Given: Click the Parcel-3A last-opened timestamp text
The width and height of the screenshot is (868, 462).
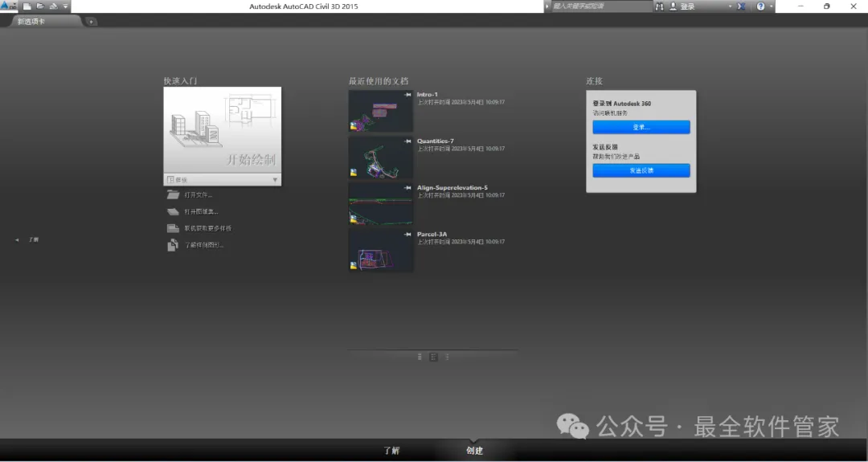Looking at the screenshot, I should coord(461,242).
